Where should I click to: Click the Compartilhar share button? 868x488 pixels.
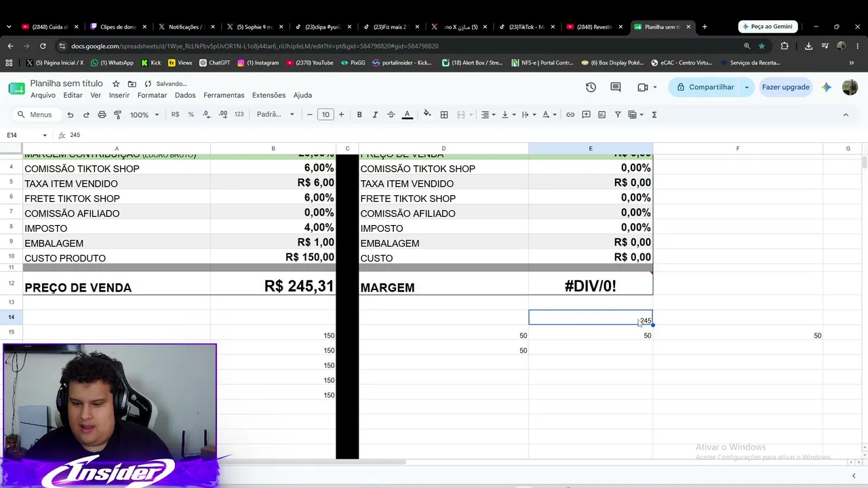pyautogui.click(x=705, y=87)
